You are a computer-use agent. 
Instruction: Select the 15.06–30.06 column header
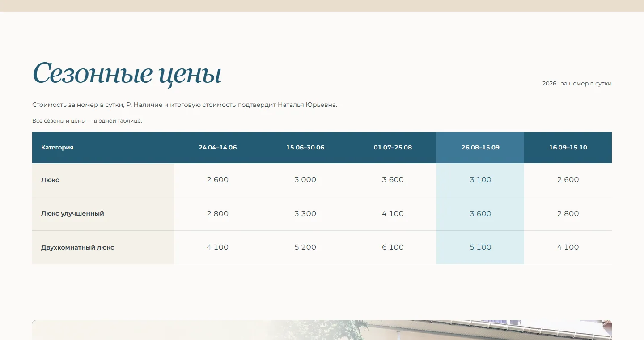(305, 148)
